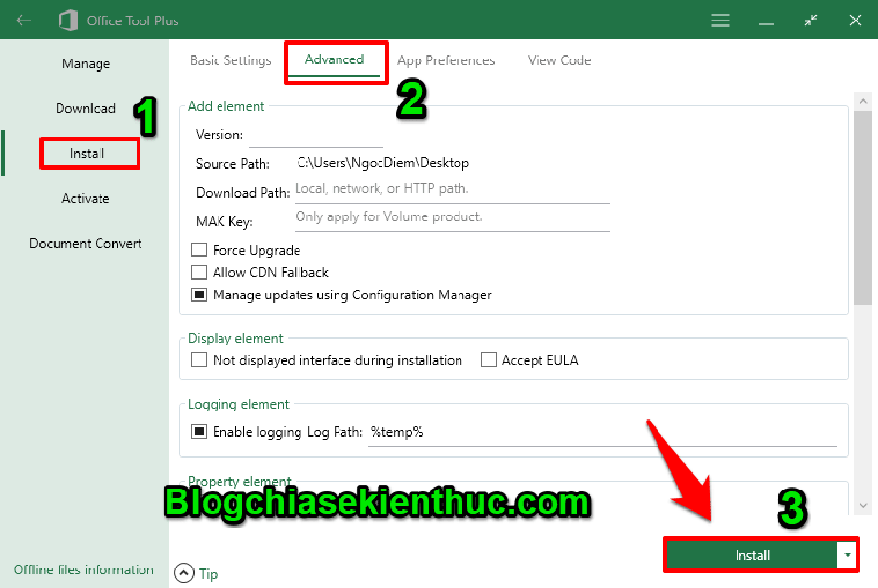This screenshot has height=588, width=878.
Task: Click the Version input field
Action: tap(316, 136)
